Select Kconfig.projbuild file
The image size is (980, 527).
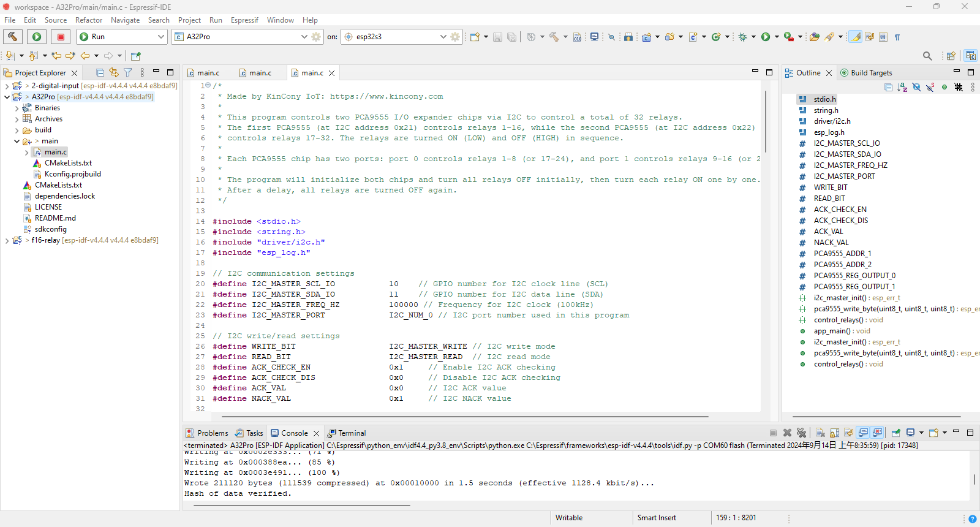(x=72, y=174)
